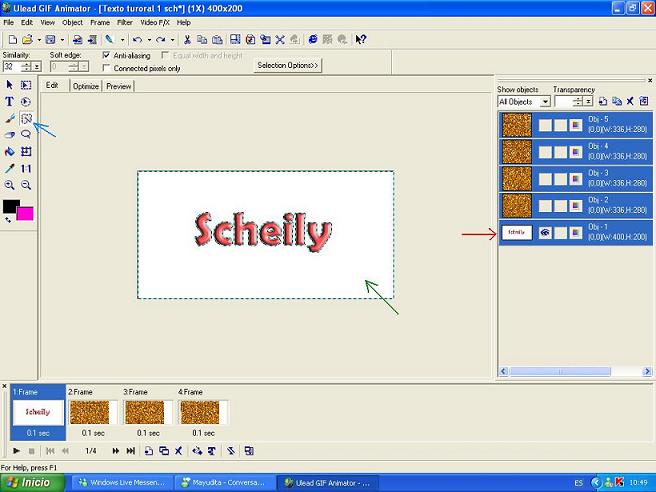Select the Text tool
The height and width of the screenshot is (492, 656).
[9, 102]
